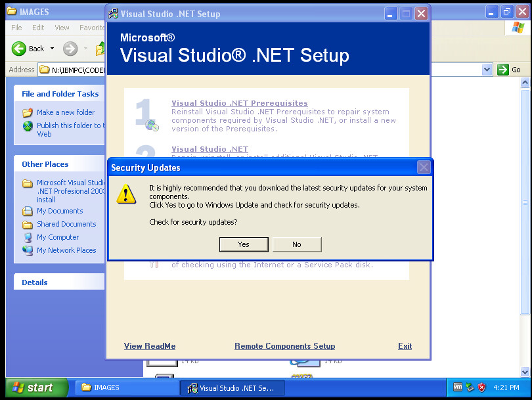This screenshot has height=400, width=532.
Task: Click the IMAGES window title folder icon
Action: (12, 11)
